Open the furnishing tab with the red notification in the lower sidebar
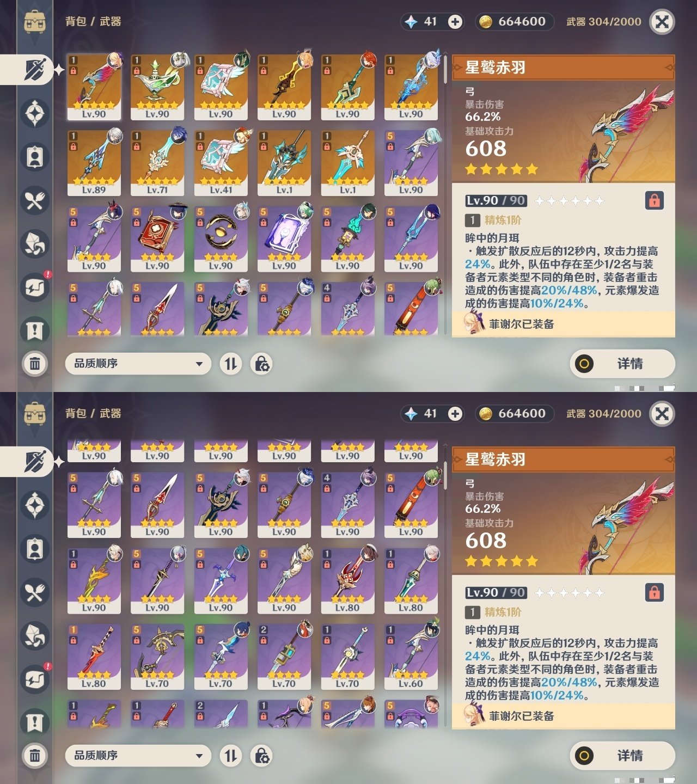Image resolution: width=697 pixels, height=784 pixels. pos(35,679)
